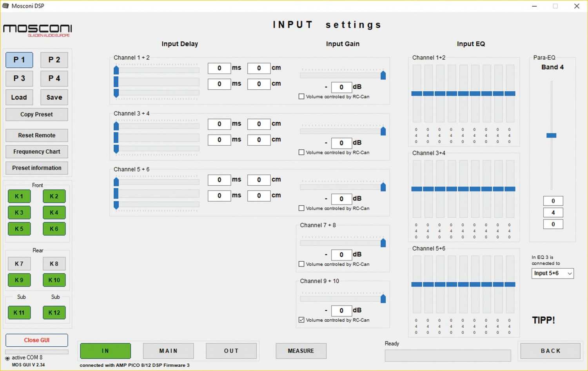Screen dimensions: 588x371
Task: Click the Mosconi logo
Action: pyautogui.click(x=38, y=31)
